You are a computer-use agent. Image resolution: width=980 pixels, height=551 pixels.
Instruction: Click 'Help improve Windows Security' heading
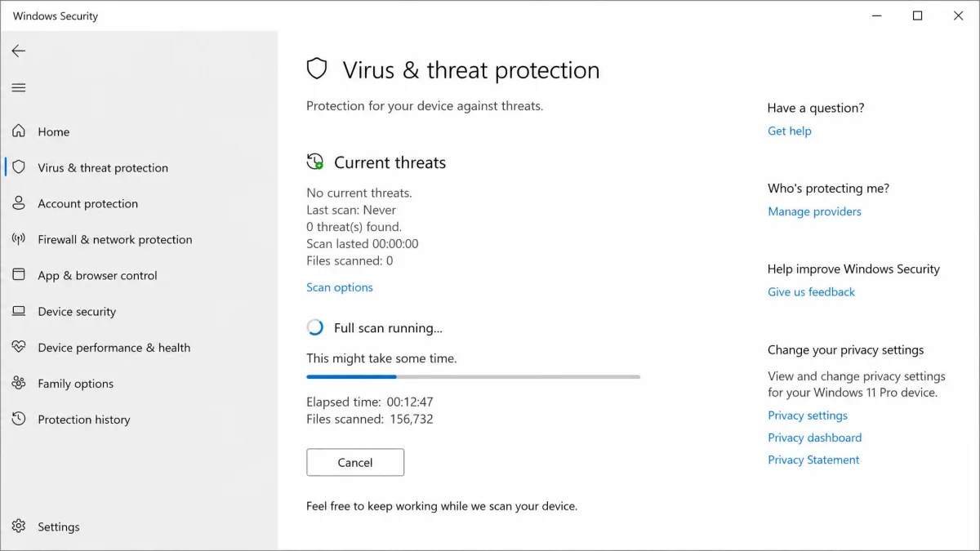[853, 269]
